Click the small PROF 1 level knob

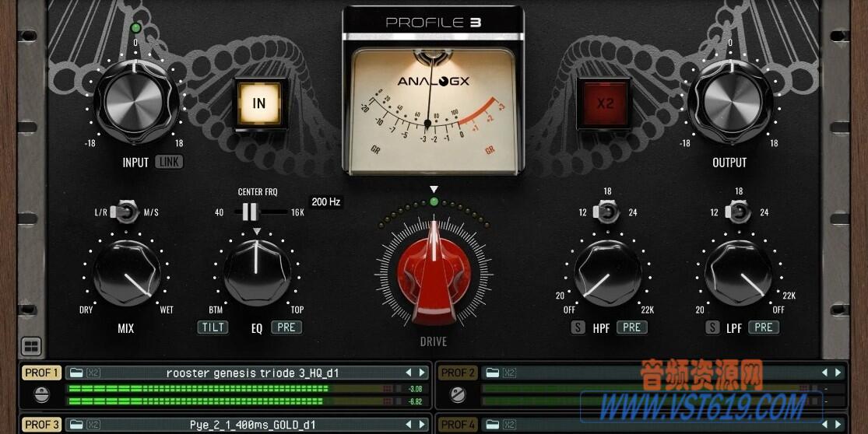[41, 395]
